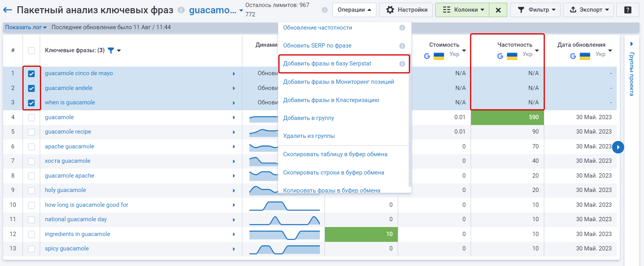Screen dimensions: 644x266
Task: Open the Настройки button
Action: pos(406,10)
